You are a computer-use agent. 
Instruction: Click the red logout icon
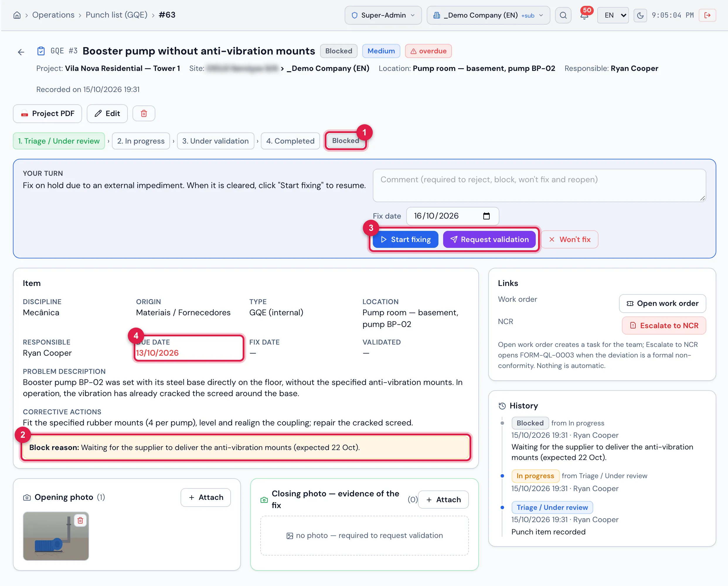point(707,15)
